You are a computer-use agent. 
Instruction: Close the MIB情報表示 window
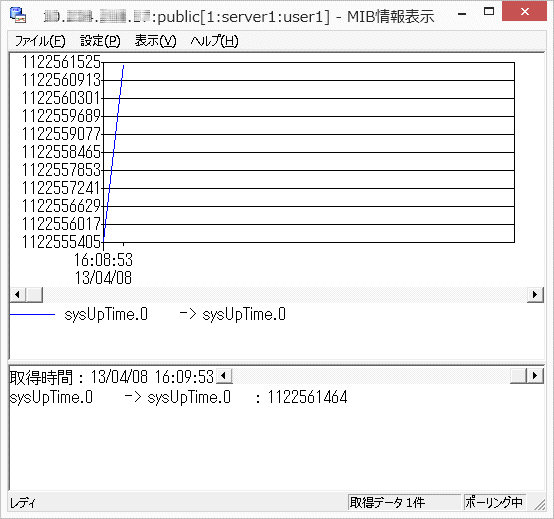click(524, 12)
